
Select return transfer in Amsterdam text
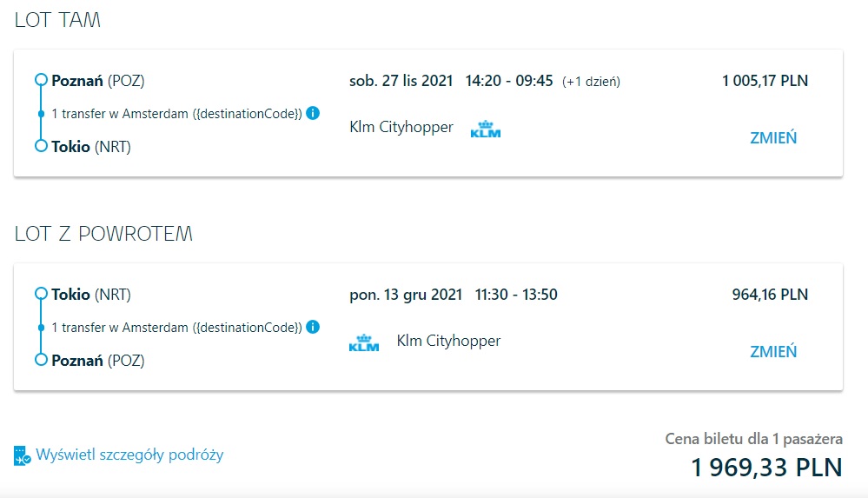[176, 328]
